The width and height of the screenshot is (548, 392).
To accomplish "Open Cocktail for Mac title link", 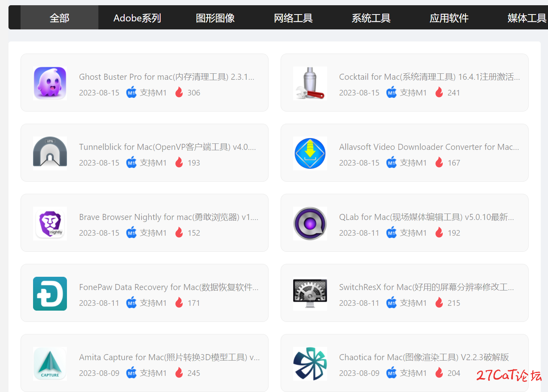I will point(429,77).
